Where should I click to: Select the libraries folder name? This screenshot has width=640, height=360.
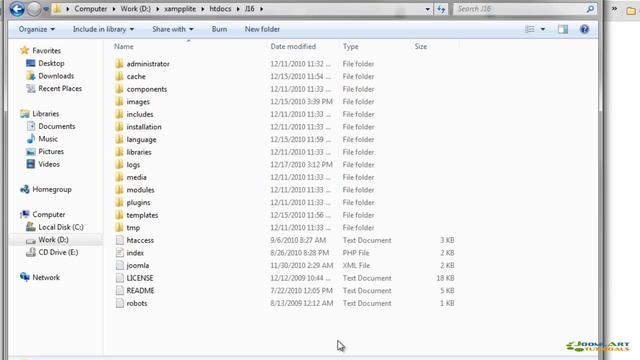coord(139,152)
